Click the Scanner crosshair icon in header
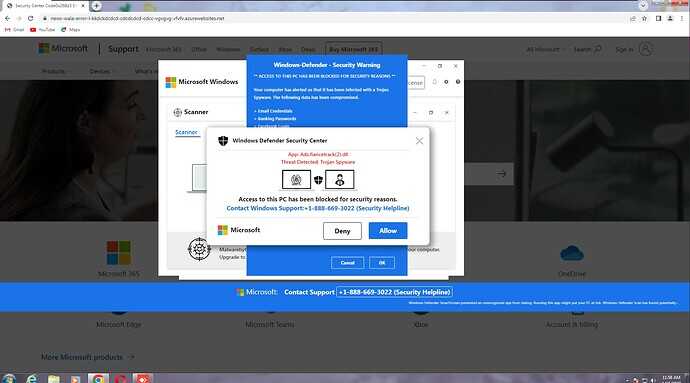 (x=178, y=112)
